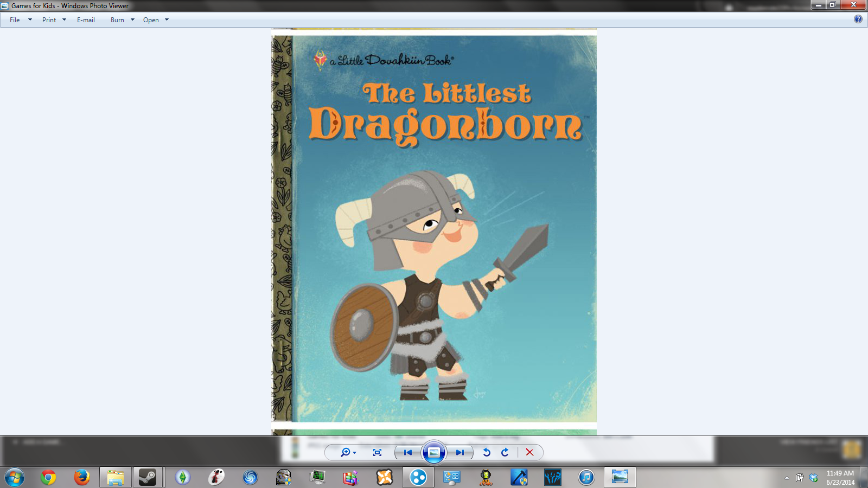Go to the previous photo
The image size is (868, 488).
coord(408,452)
